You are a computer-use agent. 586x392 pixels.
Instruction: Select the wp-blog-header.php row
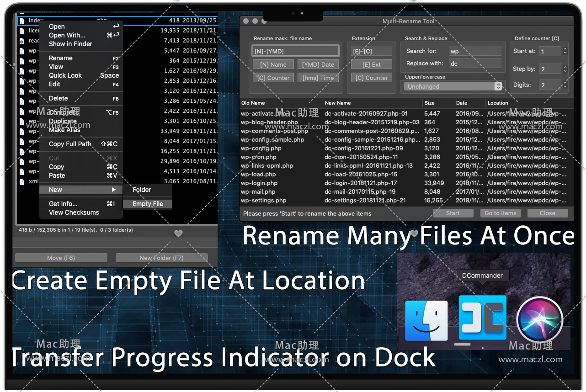(x=407, y=122)
